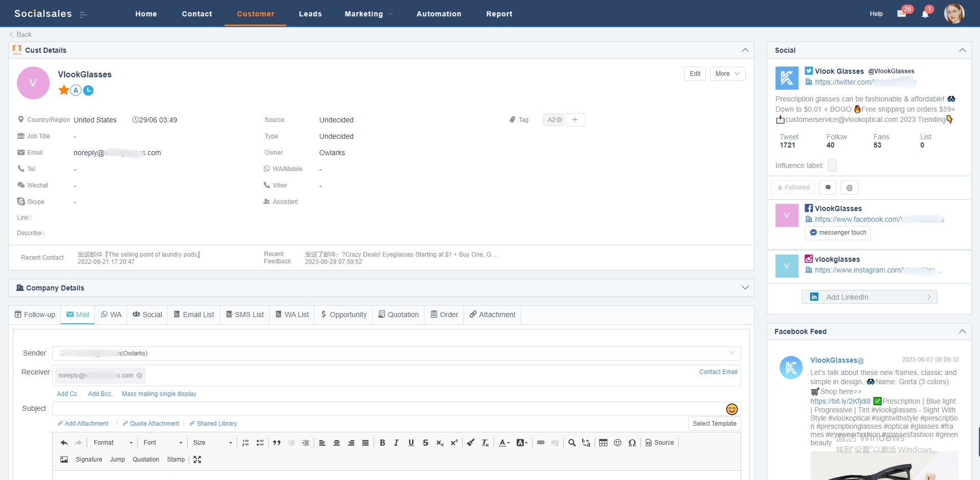Align text left in the editor
This screenshot has height=480, width=980.
click(x=322, y=443)
